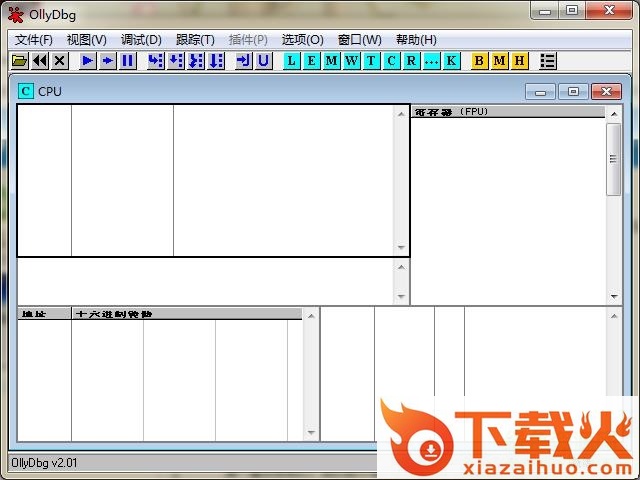The image size is (640, 480).
Task: Open the 调试(D) menu
Action: (141, 40)
